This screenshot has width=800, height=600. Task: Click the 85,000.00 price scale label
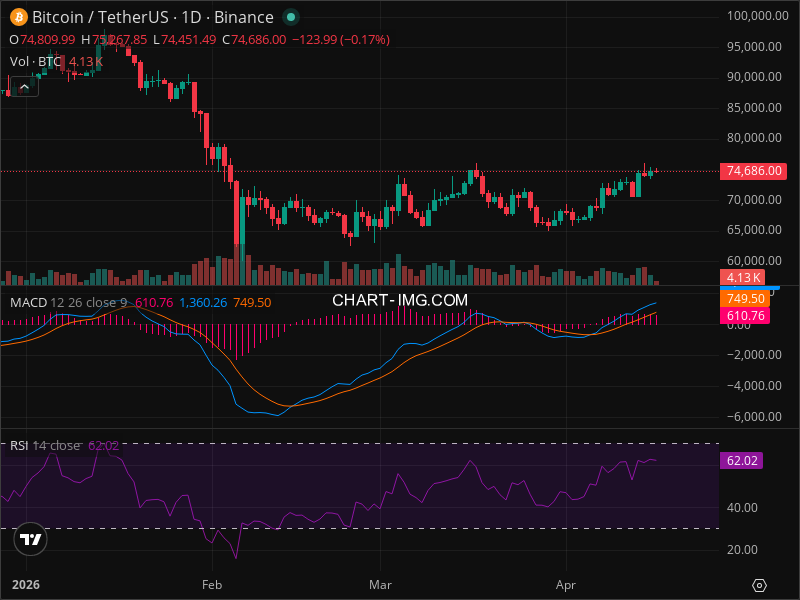(754, 108)
